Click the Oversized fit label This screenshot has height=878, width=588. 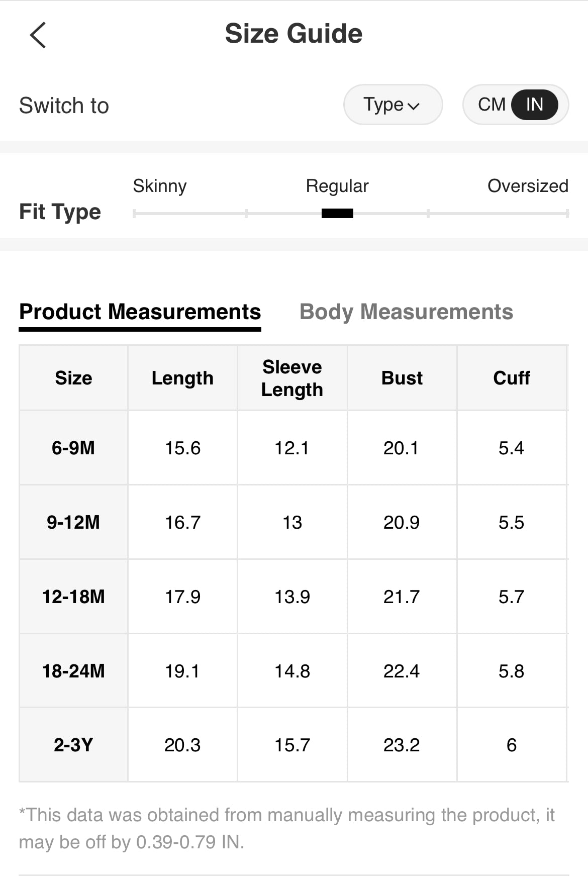pyautogui.click(x=528, y=186)
